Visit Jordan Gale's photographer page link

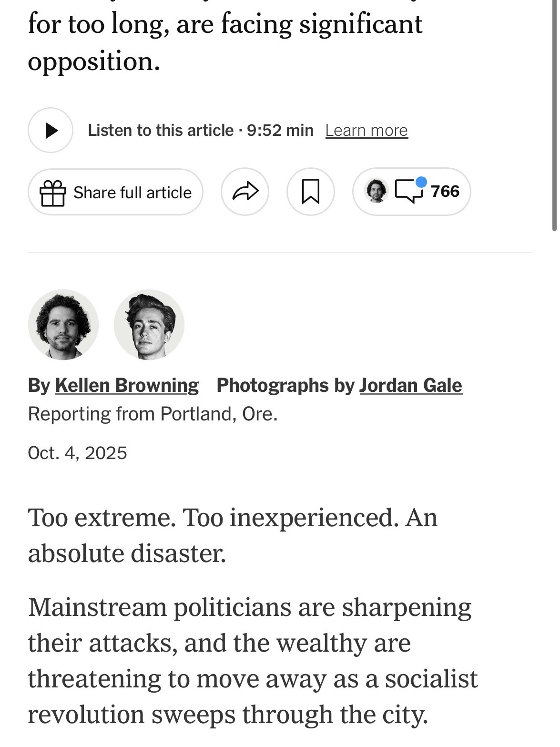pyautogui.click(x=410, y=385)
